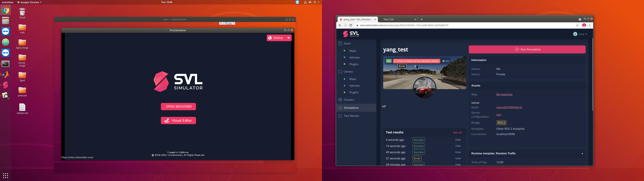Select Test Results in the sidebar
This screenshot has width=644, height=181.
351,116
